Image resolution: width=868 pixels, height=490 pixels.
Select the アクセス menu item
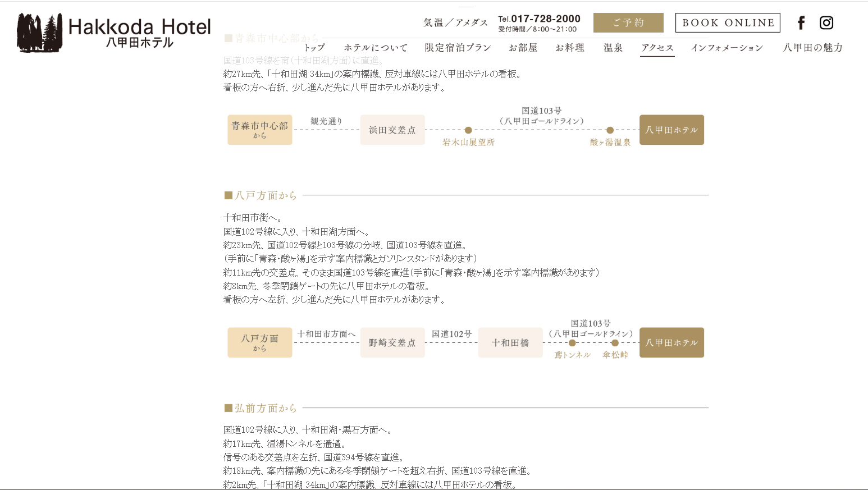click(x=657, y=48)
